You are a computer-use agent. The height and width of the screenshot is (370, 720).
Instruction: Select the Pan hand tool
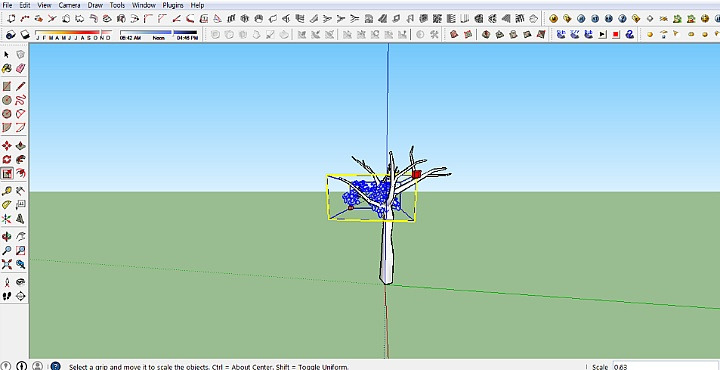20,237
